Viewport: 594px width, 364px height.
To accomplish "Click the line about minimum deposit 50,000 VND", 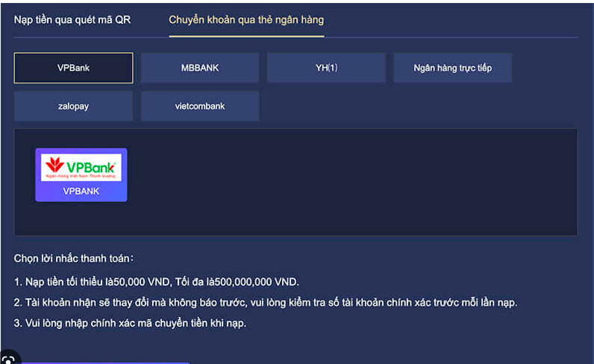I will point(157,282).
